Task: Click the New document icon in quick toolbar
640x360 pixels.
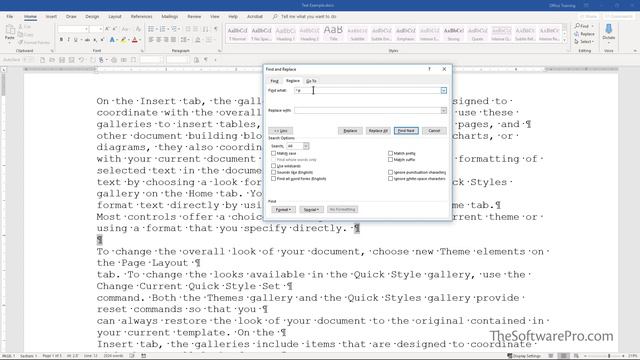Action: point(42,60)
